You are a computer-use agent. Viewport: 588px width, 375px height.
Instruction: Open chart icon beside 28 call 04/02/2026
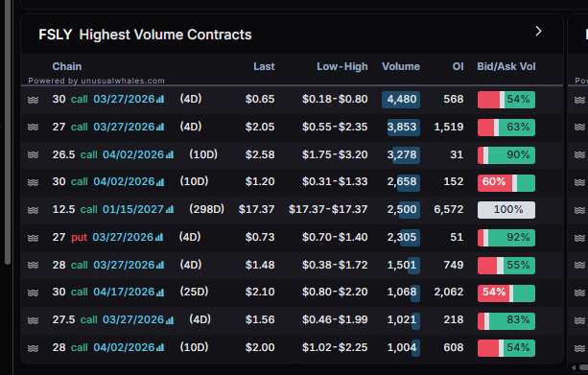[160, 347]
